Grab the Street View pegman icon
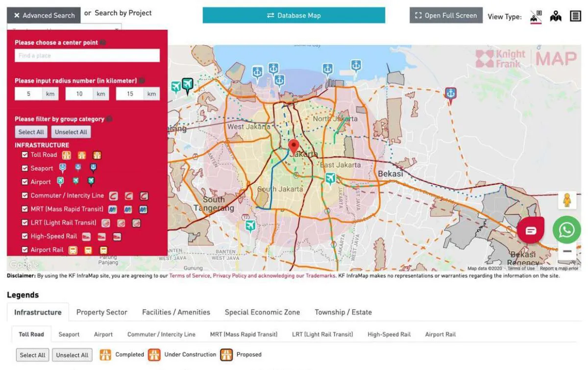Image resolution: width=588 pixels, height=370 pixels. (x=567, y=200)
